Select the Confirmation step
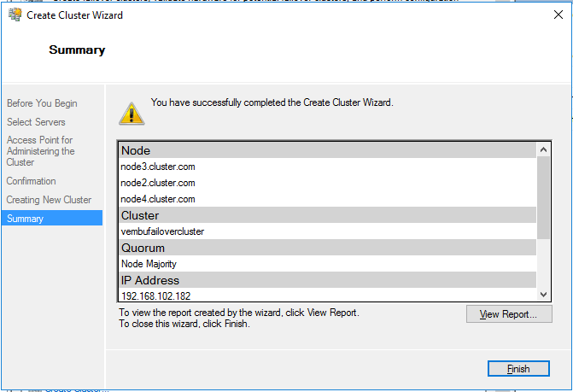573x392 pixels. (x=31, y=181)
